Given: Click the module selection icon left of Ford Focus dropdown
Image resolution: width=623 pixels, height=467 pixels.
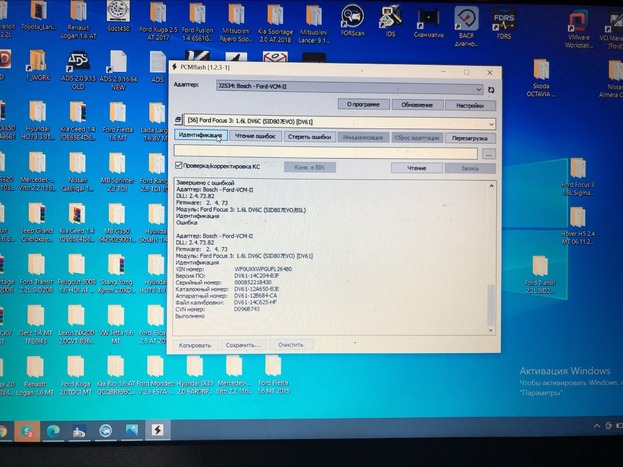Looking at the screenshot, I should 179,120.
